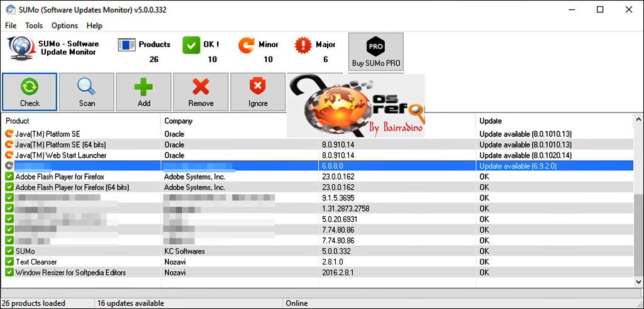Click green check icon of 5.0.20.6931 row

[9, 219]
